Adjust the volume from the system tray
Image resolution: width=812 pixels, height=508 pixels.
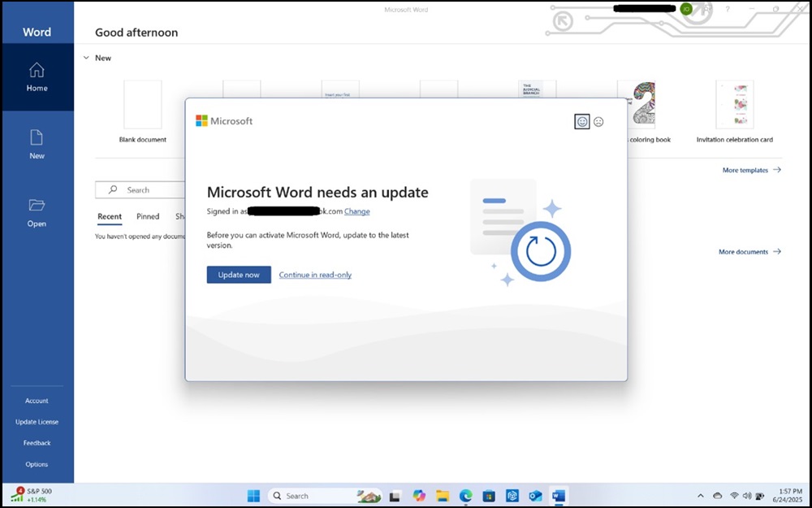tap(745, 495)
